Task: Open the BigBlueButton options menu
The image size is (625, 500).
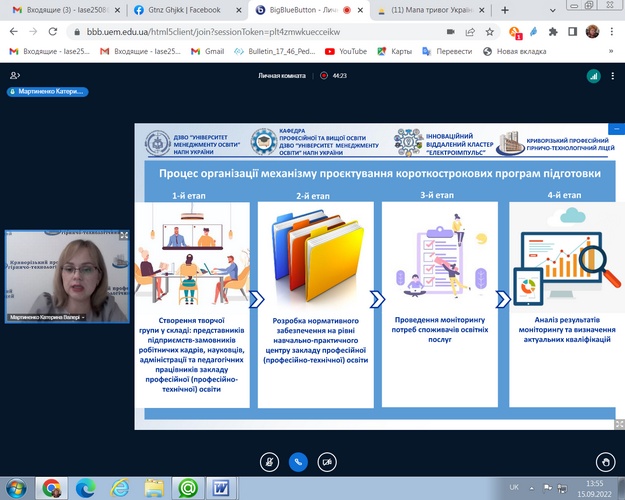Action: (x=612, y=75)
